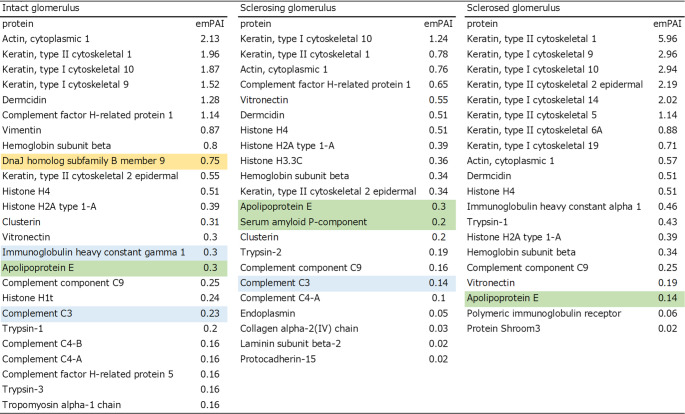
Task: Click the emPAI value 1.96
Action: [x=210, y=54]
